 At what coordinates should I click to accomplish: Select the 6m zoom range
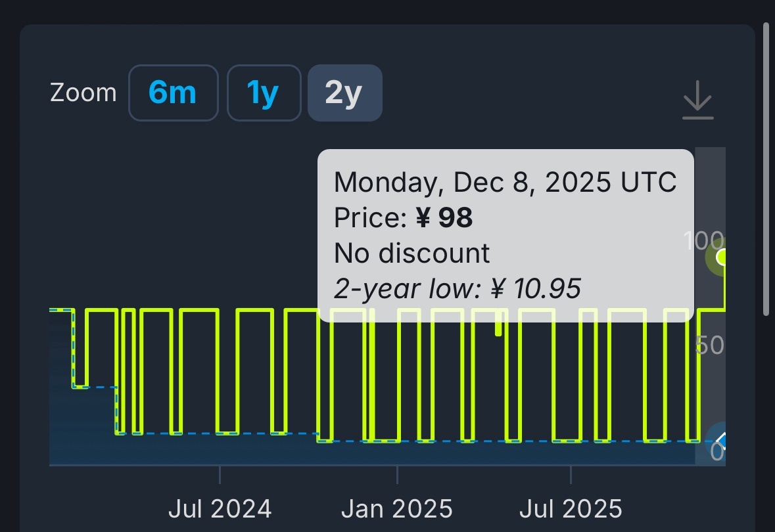173,93
